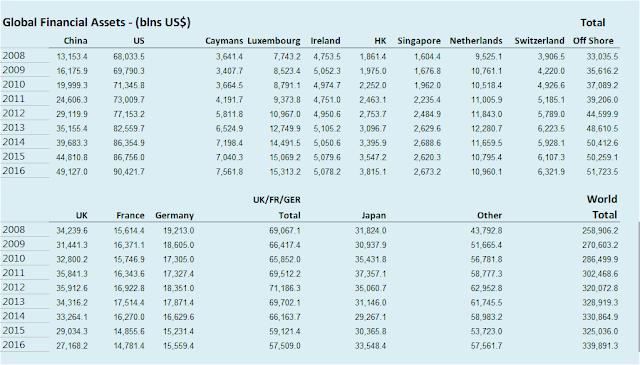Click the France column header
The image size is (640, 365).
pos(131,216)
